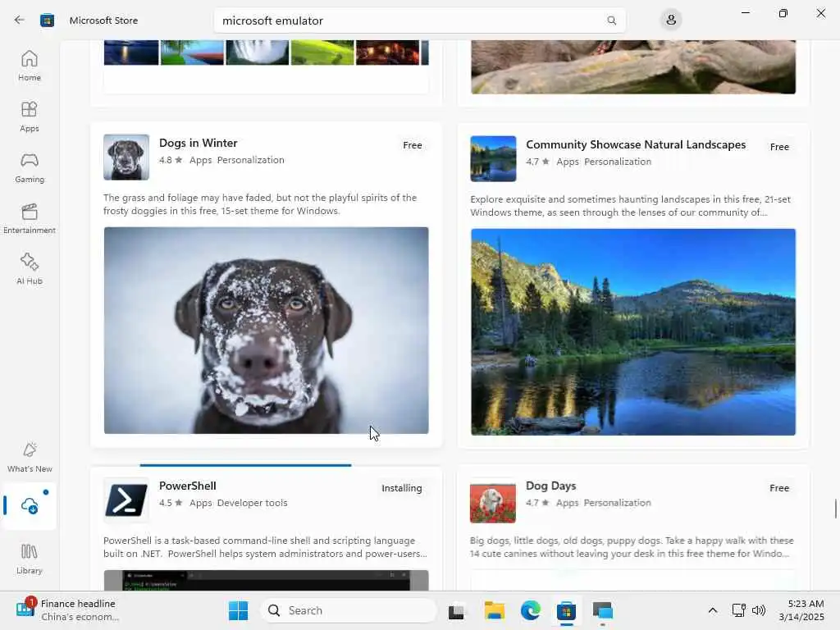Click Installing button for PowerShell
Viewport: 840px width, 630px height.
click(402, 488)
